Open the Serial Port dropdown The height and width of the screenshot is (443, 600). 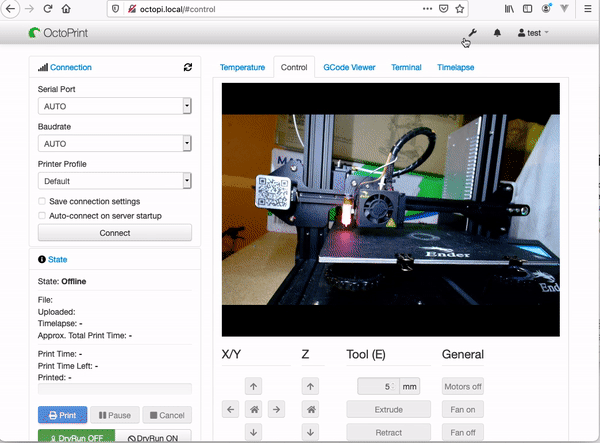click(114, 105)
